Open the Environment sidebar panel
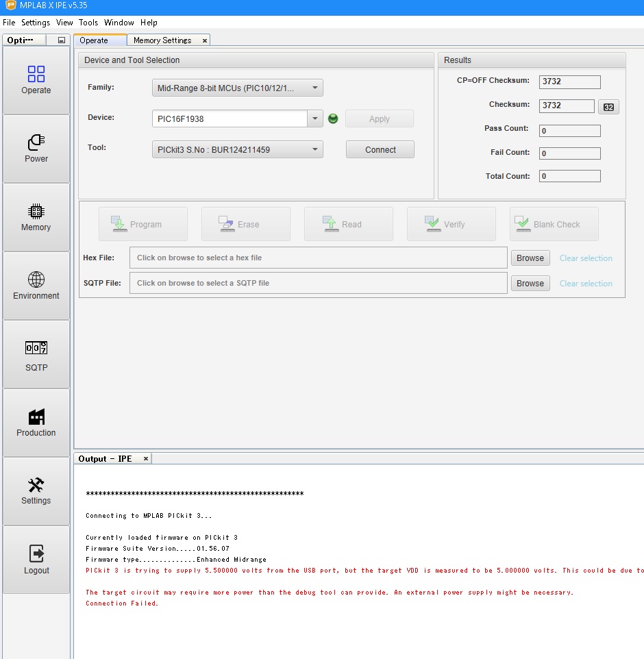 point(36,286)
